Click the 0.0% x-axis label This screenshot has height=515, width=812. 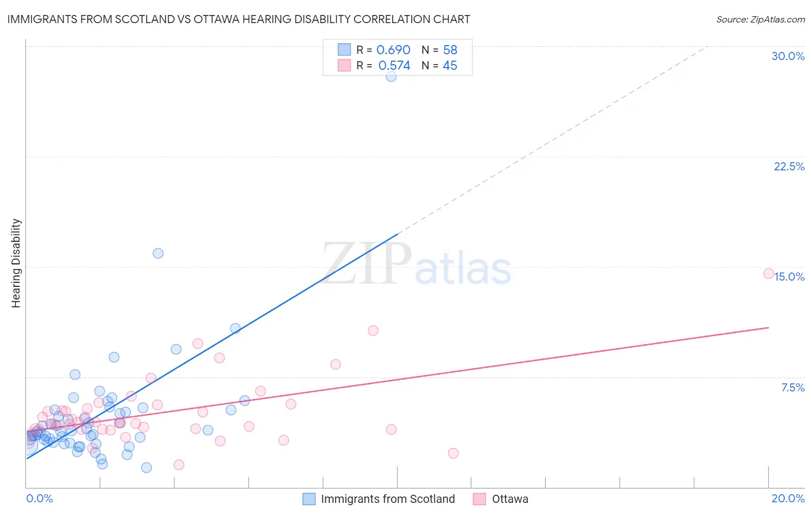point(40,498)
